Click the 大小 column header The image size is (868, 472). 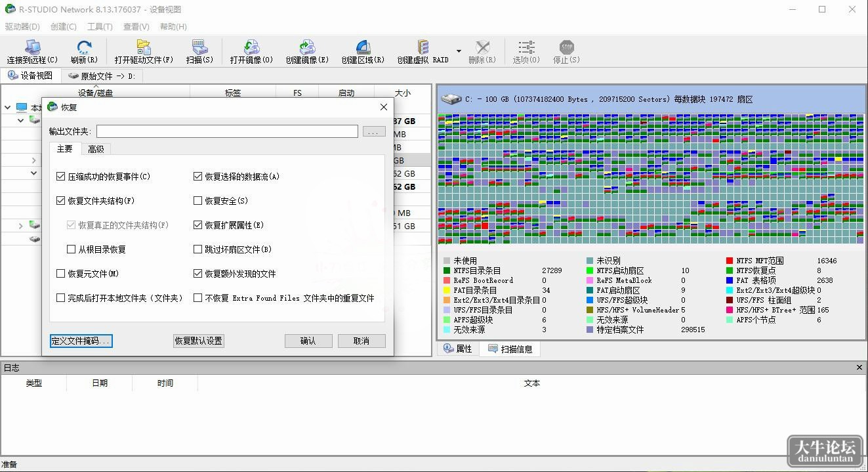point(403,93)
